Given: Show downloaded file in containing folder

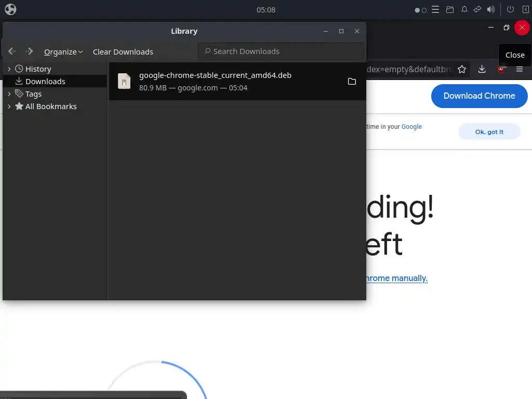Looking at the screenshot, I should 352,82.
